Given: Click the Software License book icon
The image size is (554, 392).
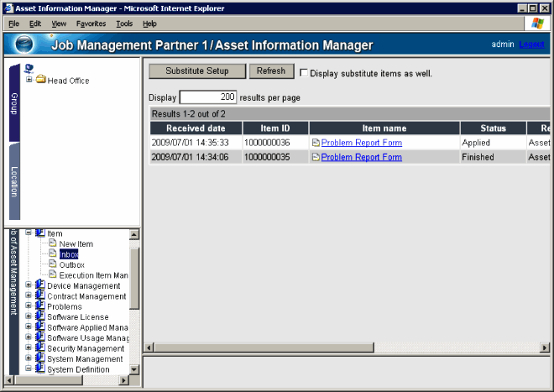Looking at the screenshot, I should (x=40, y=316).
